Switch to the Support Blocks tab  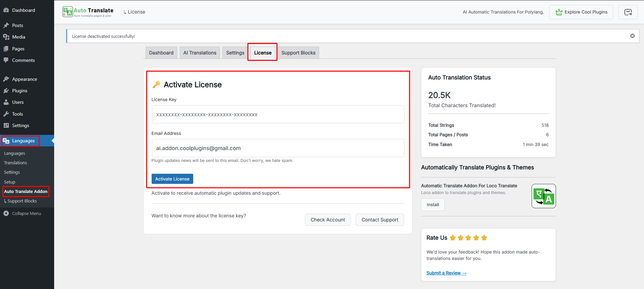pyautogui.click(x=298, y=53)
